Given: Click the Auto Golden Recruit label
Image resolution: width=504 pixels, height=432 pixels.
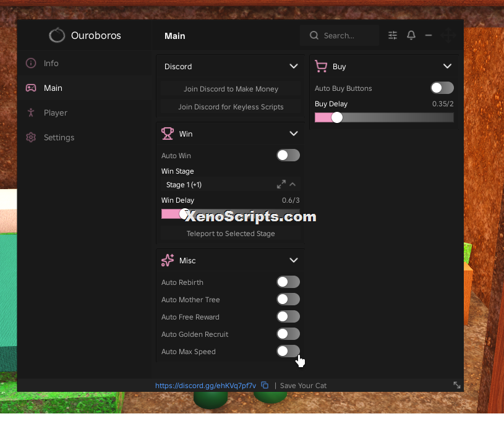Looking at the screenshot, I should [x=194, y=334].
